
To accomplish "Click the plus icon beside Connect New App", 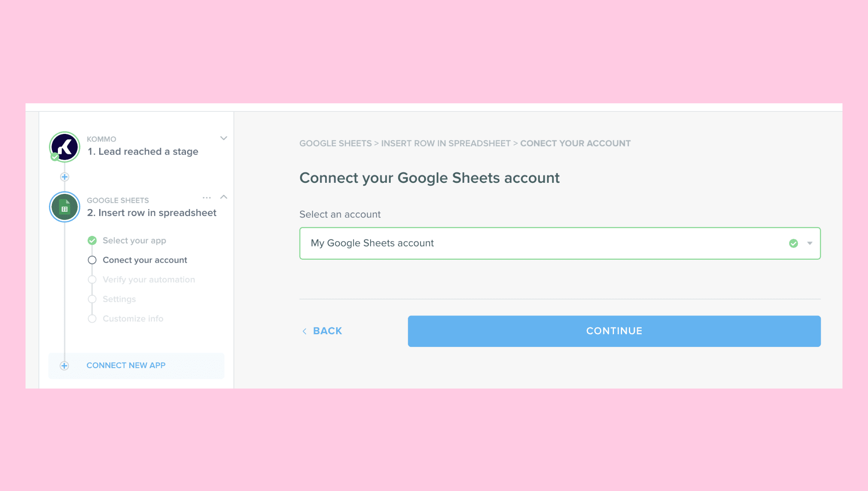I will point(64,366).
